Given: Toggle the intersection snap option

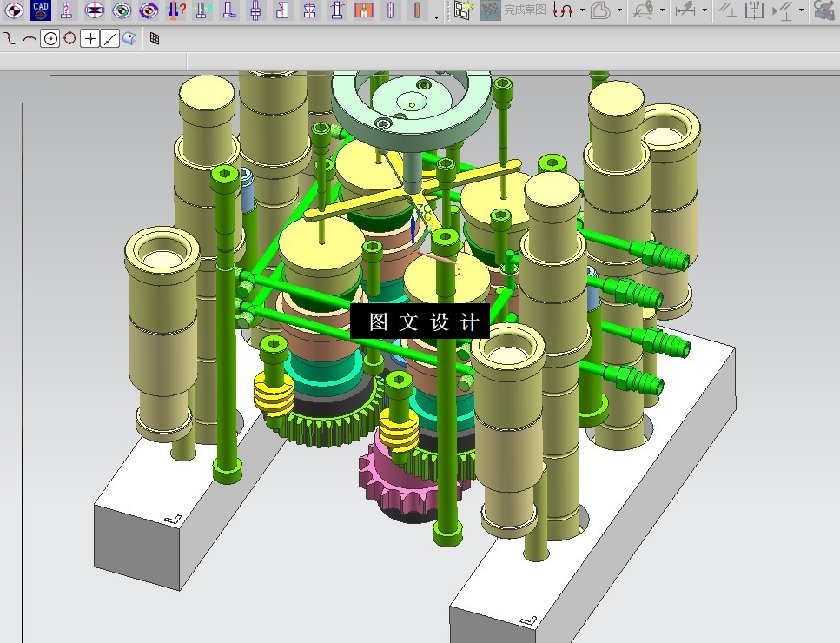Looking at the screenshot, I should click(90, 38).
